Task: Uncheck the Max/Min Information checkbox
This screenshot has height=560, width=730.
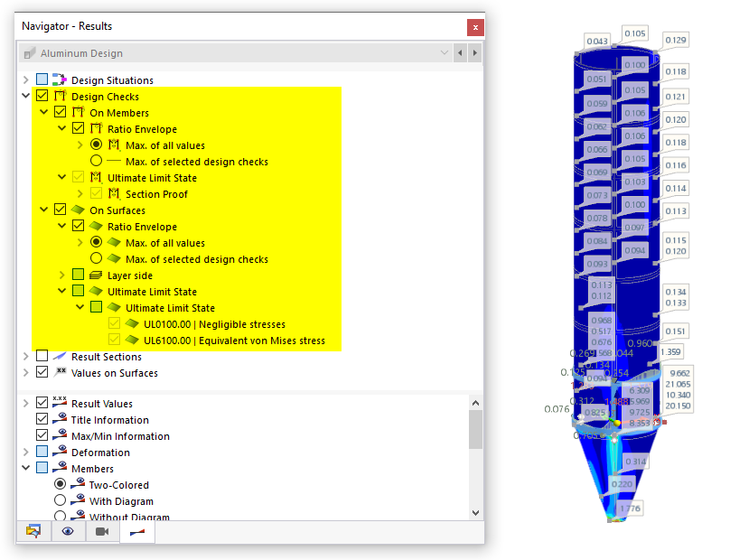Action: tap(42, 435)
